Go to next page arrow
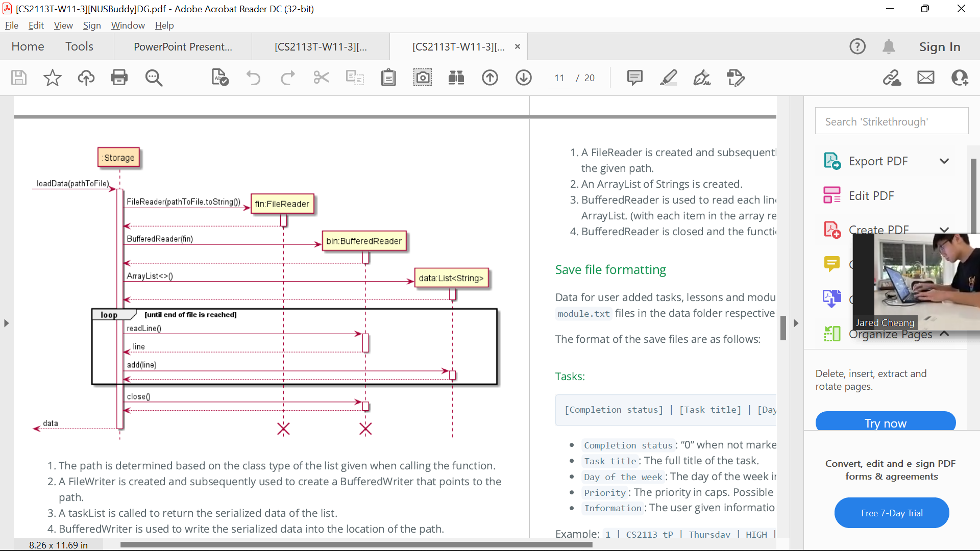Screen dimensions: 980x551 tap(523, 78)
